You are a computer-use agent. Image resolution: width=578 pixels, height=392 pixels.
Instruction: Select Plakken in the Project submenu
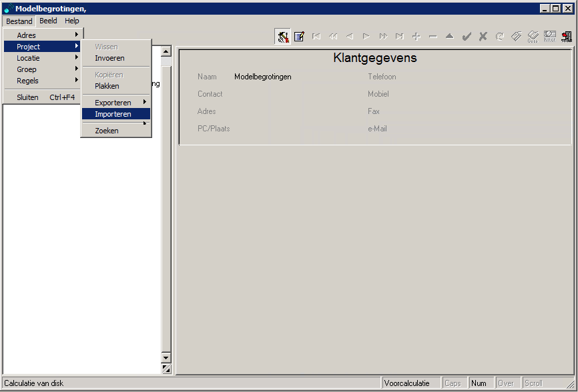tap(116, 86)
